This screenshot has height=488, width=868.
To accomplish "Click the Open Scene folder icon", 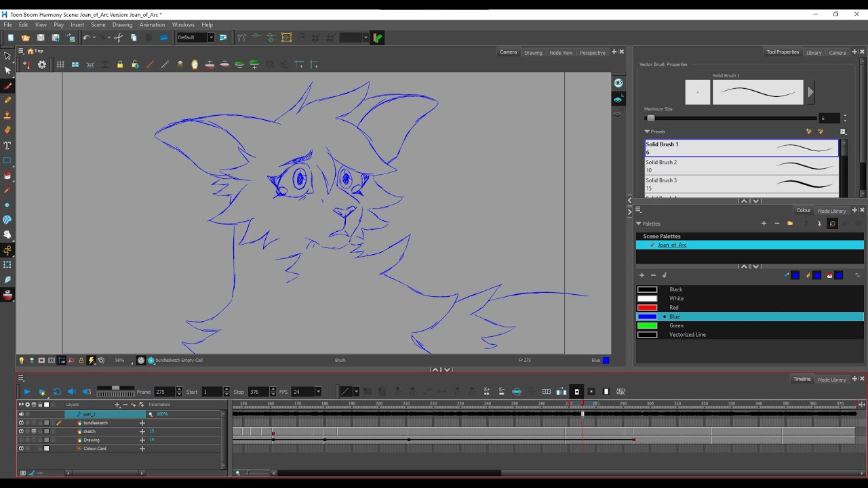I will [26, 38].
